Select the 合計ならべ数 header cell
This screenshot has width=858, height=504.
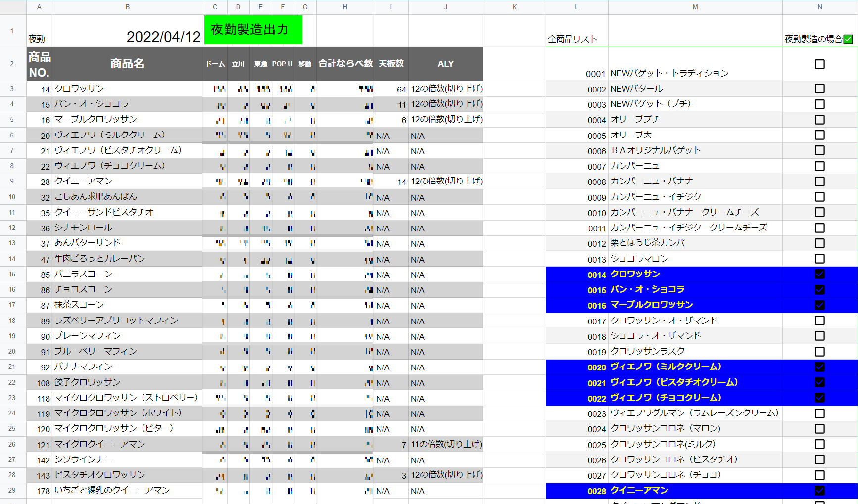345,64
